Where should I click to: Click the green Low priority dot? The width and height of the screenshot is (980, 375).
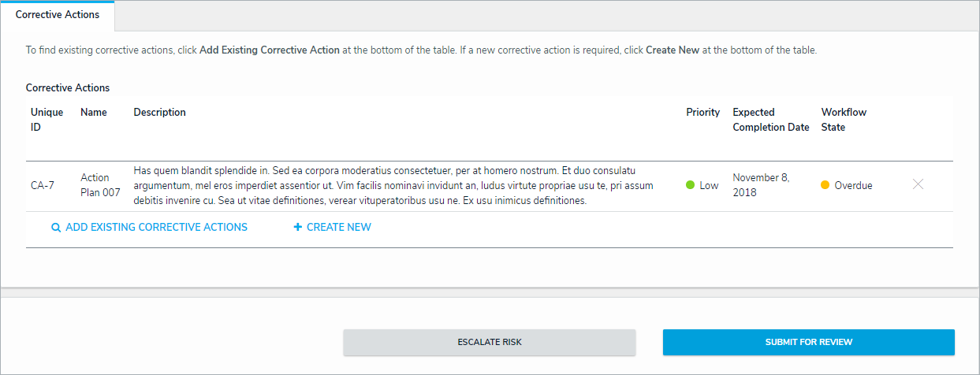[x=690, y=185]
